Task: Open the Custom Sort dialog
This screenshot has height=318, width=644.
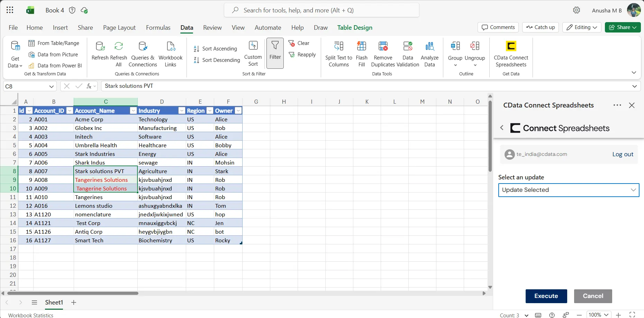Action: pos(253,53)
